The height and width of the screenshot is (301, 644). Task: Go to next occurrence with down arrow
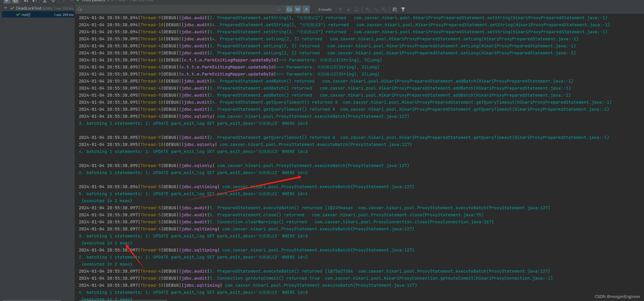pos(349,9)
